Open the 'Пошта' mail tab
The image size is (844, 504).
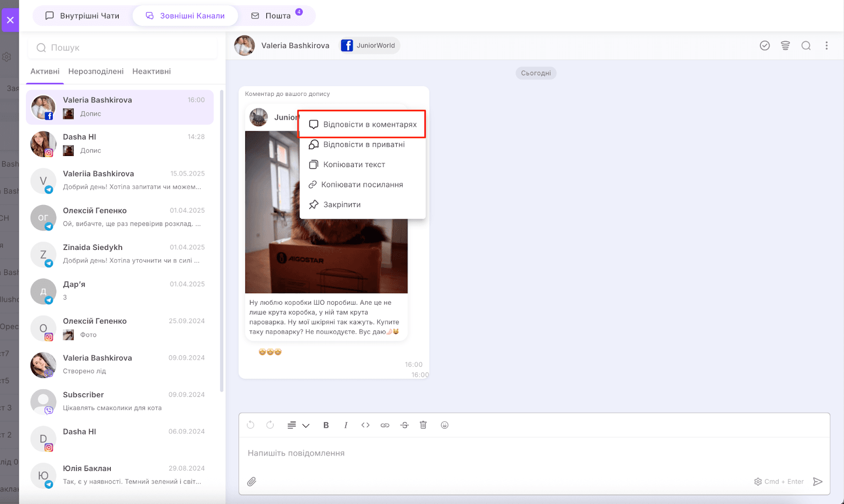[x=277, y=16]
